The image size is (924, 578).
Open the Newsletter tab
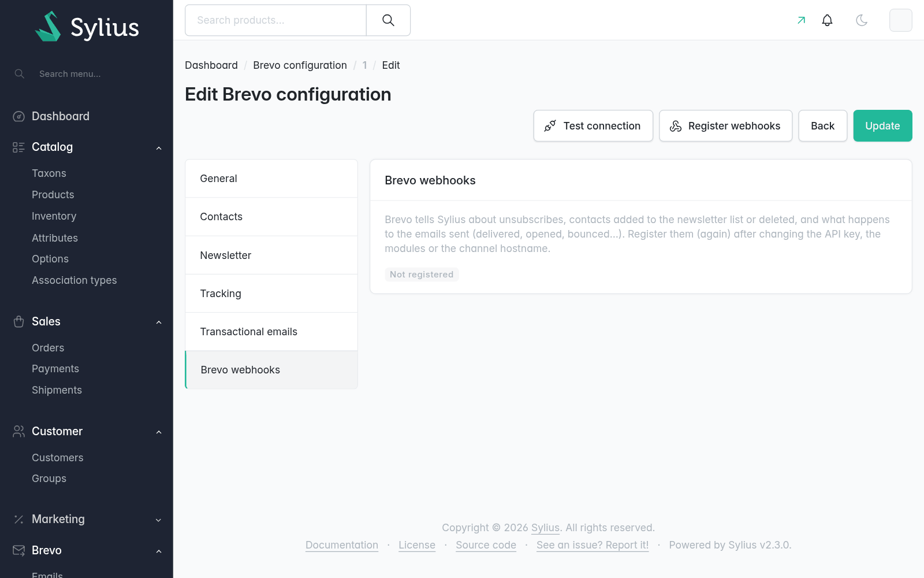(x=271, y=255)
